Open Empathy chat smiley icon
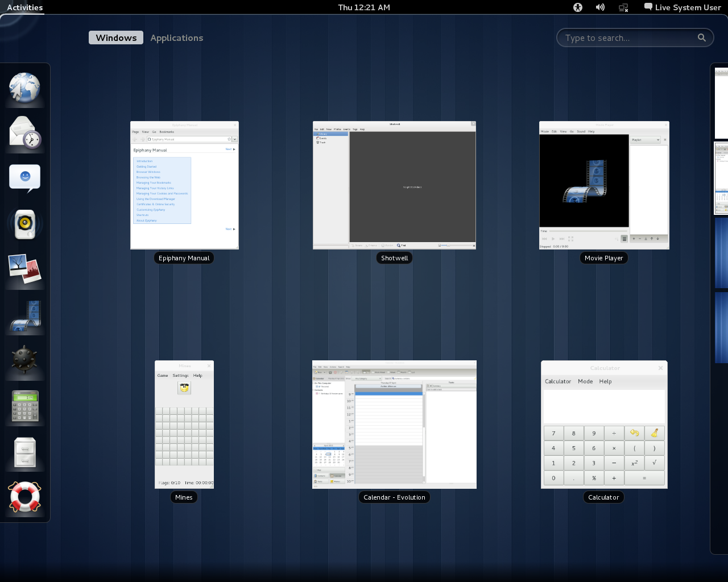728x582 pixels. pyautogui.click(x=25, y=178)
